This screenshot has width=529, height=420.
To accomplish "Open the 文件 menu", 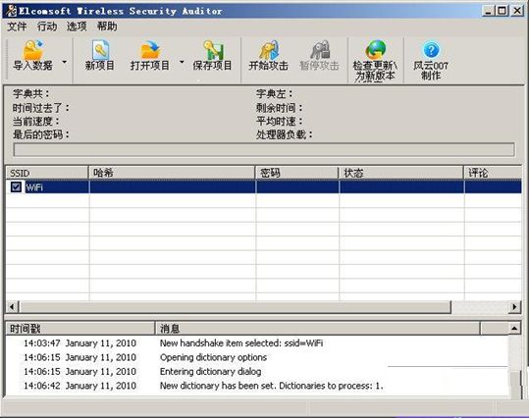I will (x=17, y=26).
